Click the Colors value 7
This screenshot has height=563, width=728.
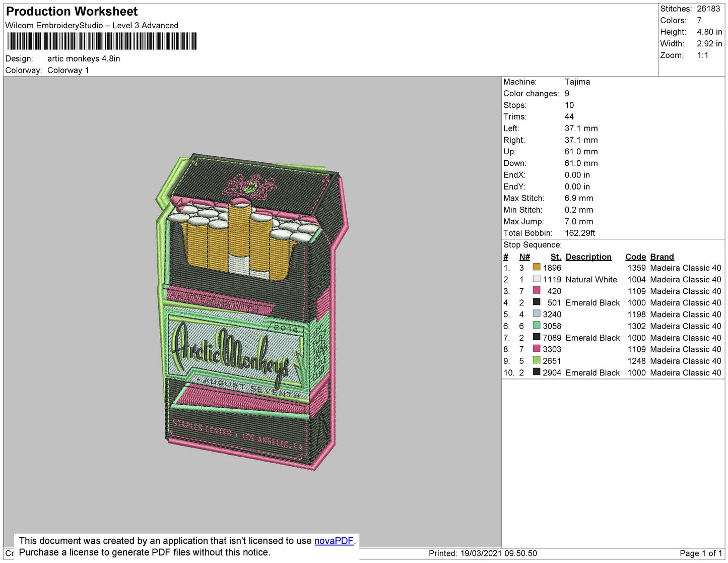point(699,20)
